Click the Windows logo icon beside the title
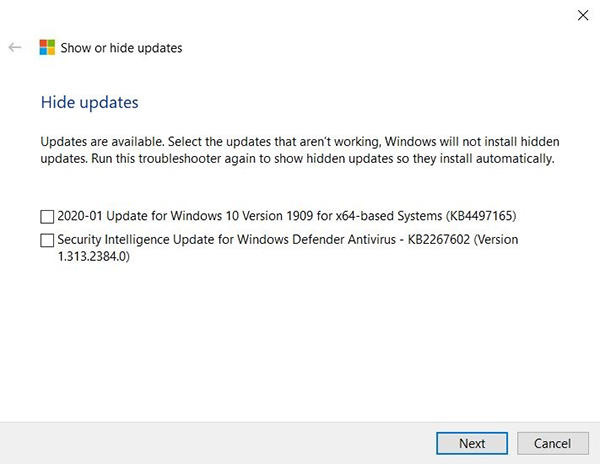Image resolution: width=600 pixels, height=464 pixels. point(47,47)
